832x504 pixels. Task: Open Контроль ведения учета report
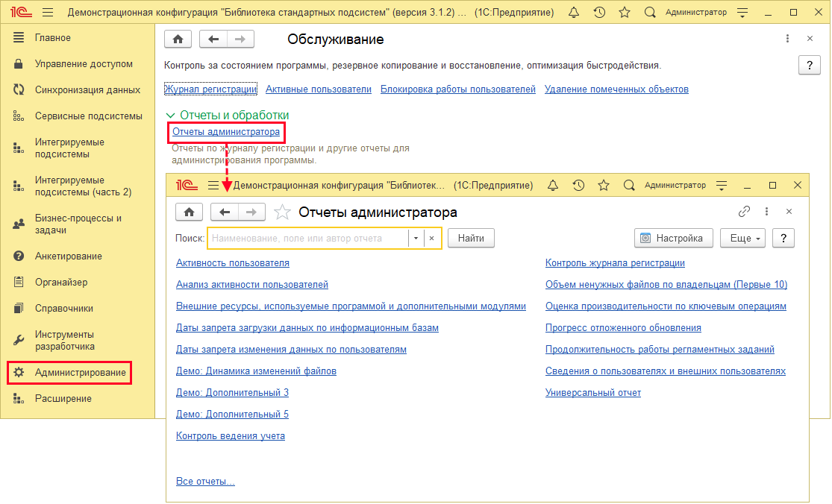pos(231,435)
